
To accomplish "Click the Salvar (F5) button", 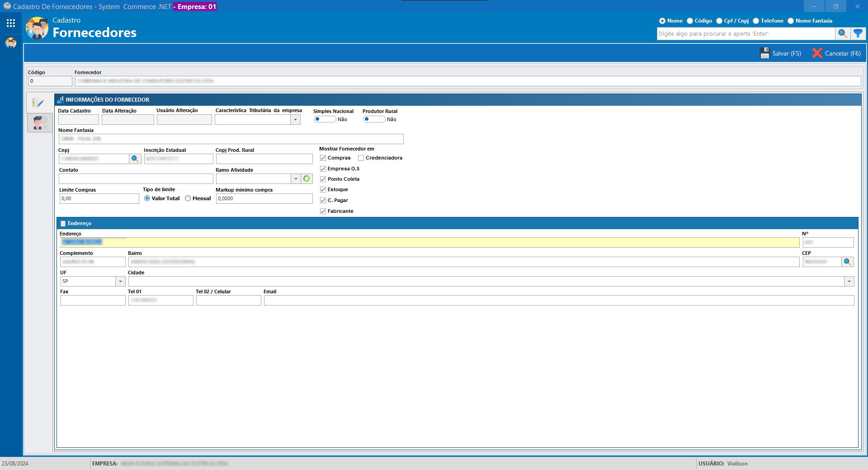I will 780,53.
